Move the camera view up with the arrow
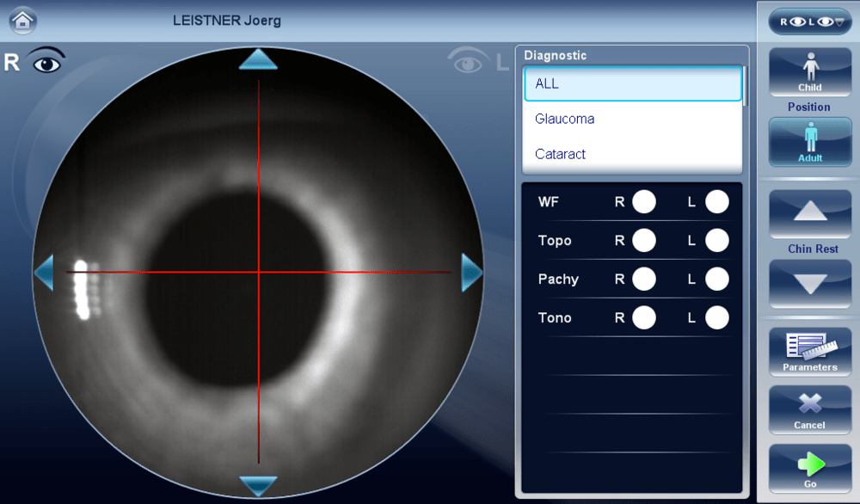The width and height of the screenshot is (860, 504). coord(258,59)
